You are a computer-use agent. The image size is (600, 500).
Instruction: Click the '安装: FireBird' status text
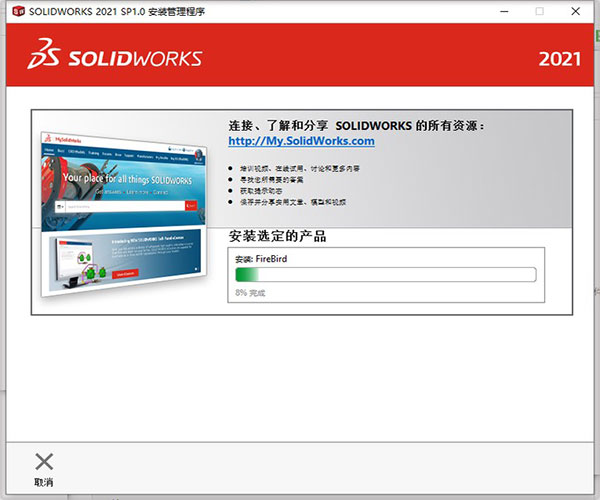click(261, 259)
